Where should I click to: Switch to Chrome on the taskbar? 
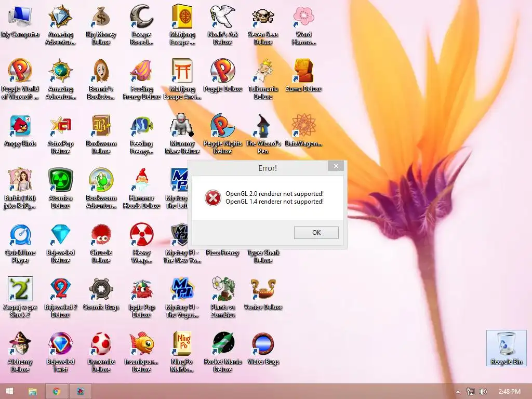(x=57, y=392)
